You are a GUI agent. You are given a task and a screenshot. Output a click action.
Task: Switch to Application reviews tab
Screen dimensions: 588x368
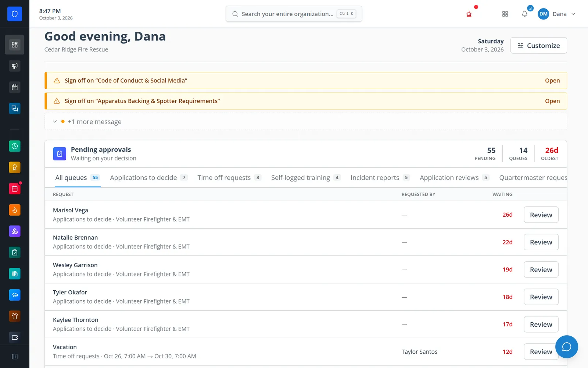(455, 178)
